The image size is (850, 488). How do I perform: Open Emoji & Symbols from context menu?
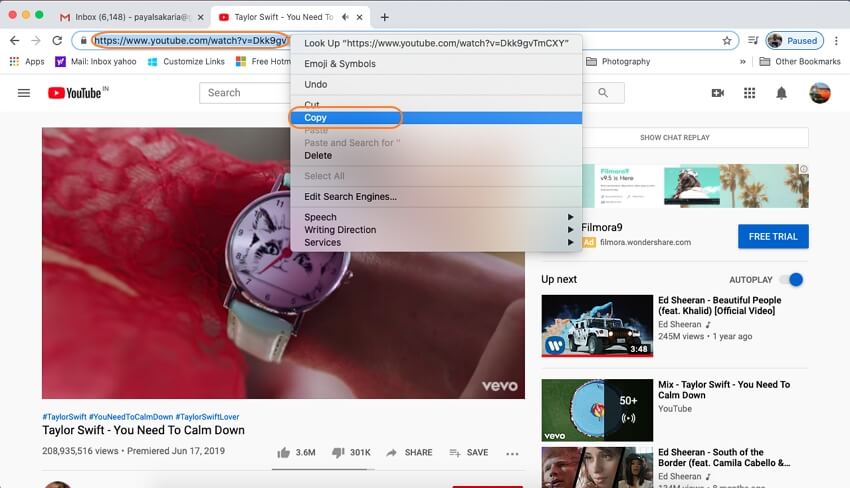[436, 63]
